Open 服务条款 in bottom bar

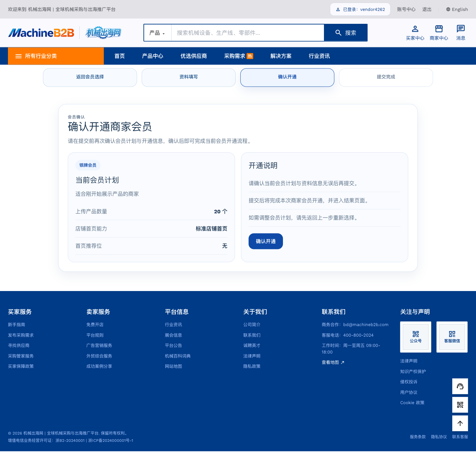pos(418,437)
